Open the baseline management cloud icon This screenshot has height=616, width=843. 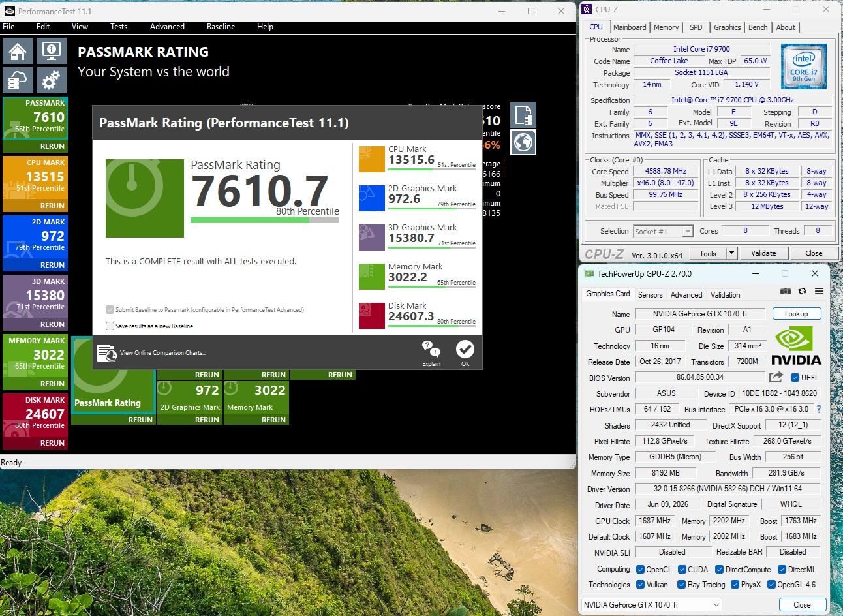(18, 80)
